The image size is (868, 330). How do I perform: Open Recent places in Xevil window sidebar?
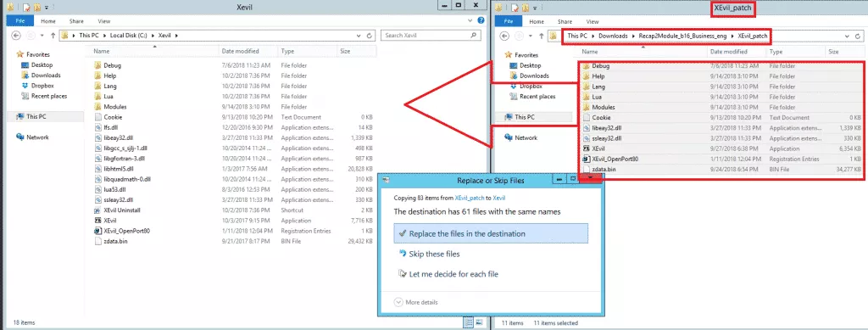pyautogui.click(x=48, y=96)
